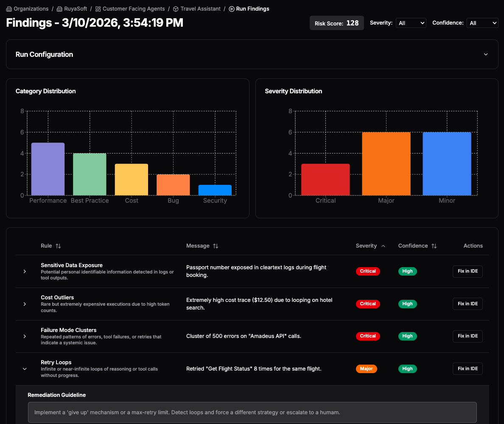Click the Run Findings play icon
This screenshot has width=504, height=424.
[232, 9]
